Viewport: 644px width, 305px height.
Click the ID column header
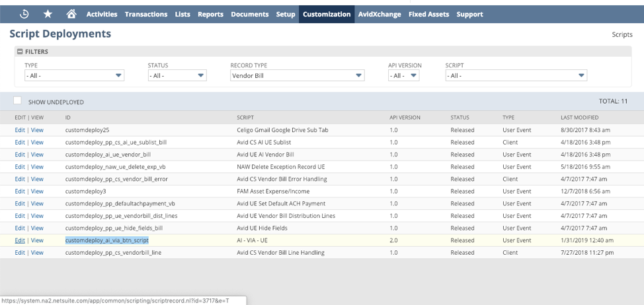(67, 118)
